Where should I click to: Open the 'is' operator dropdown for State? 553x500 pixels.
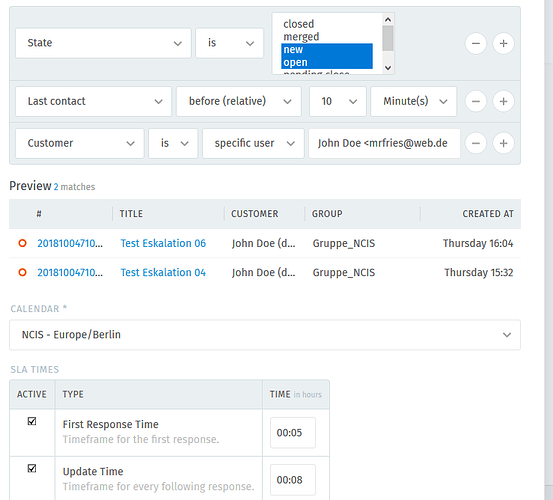tap(230, 43)
